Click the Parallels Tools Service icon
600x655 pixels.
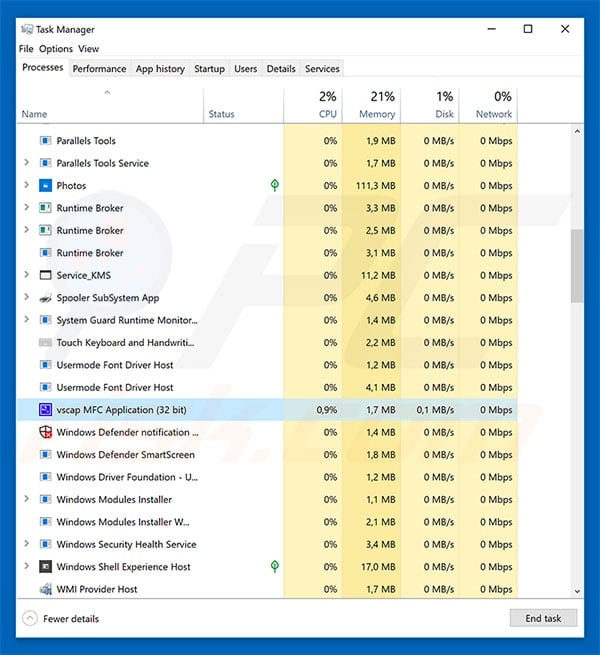[45, 163]
